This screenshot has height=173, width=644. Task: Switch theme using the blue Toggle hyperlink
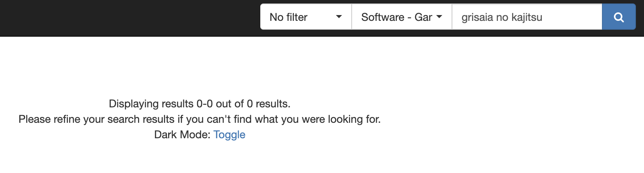229,134
